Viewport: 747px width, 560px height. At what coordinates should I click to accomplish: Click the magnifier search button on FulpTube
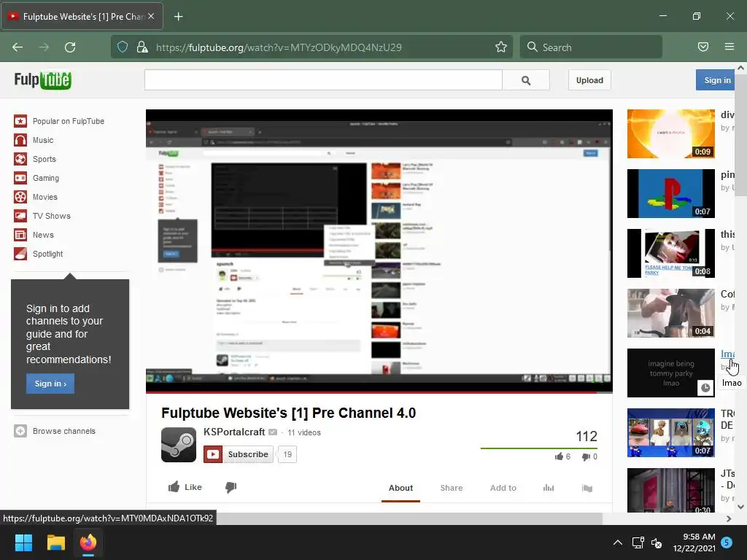[526, 80]
